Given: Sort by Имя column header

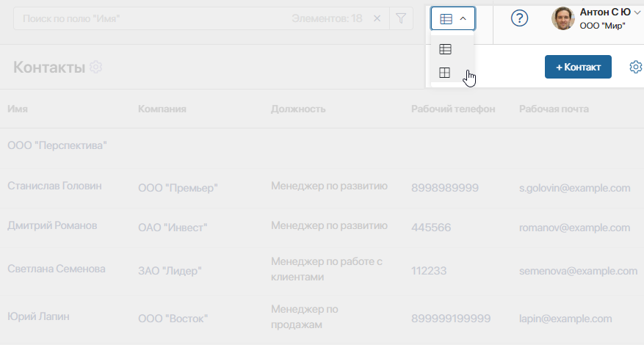Looking at the screenshot, I should 18,109.
